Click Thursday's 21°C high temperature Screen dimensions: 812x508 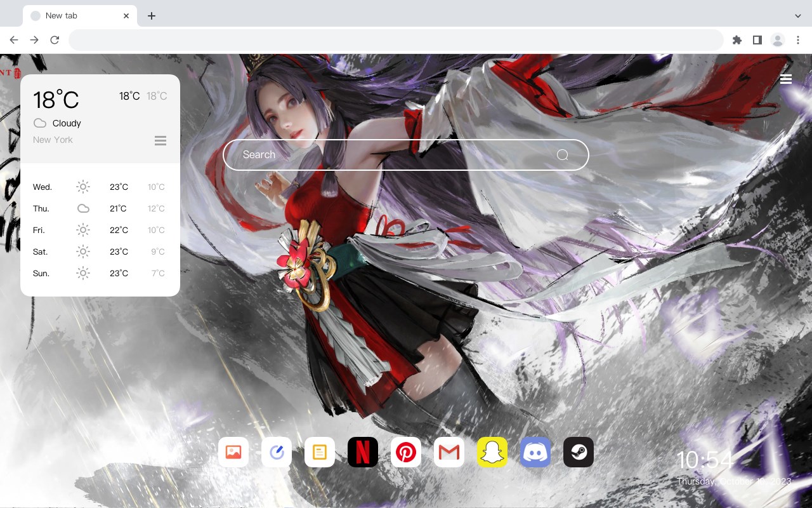click(118, 208)
